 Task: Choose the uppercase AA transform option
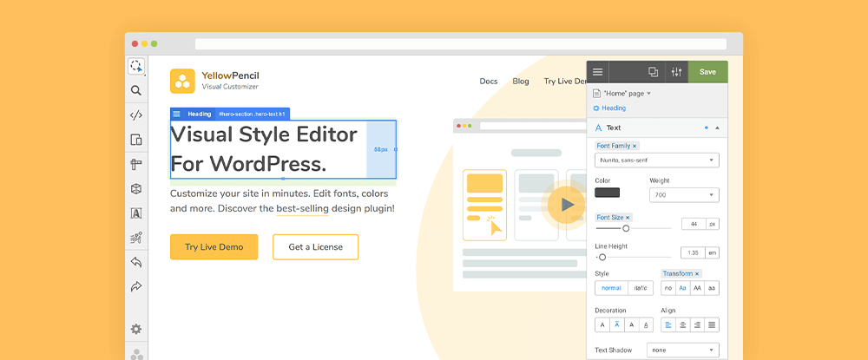pos(697,288)
